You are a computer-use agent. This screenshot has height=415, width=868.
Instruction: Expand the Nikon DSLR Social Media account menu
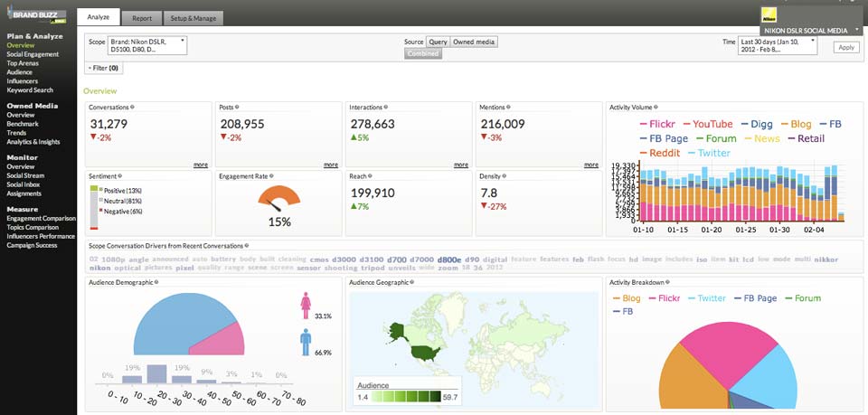coord(811,31)
